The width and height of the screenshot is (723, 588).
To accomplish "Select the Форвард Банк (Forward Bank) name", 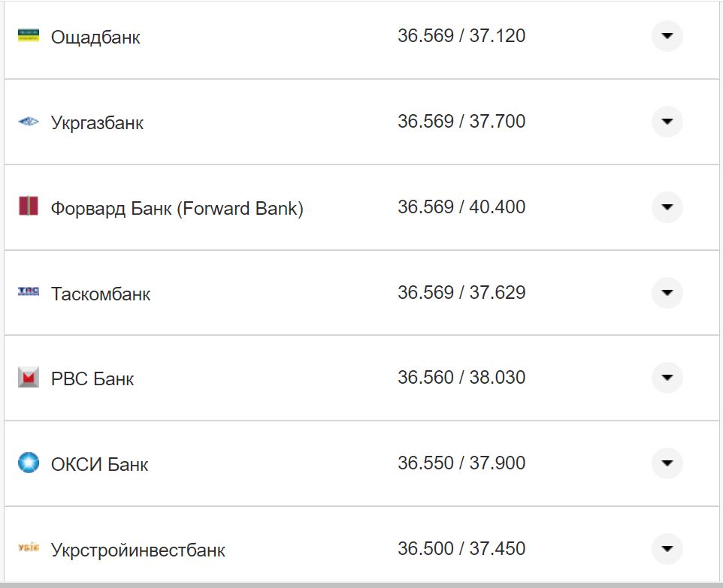I will (x=177, y=208).
